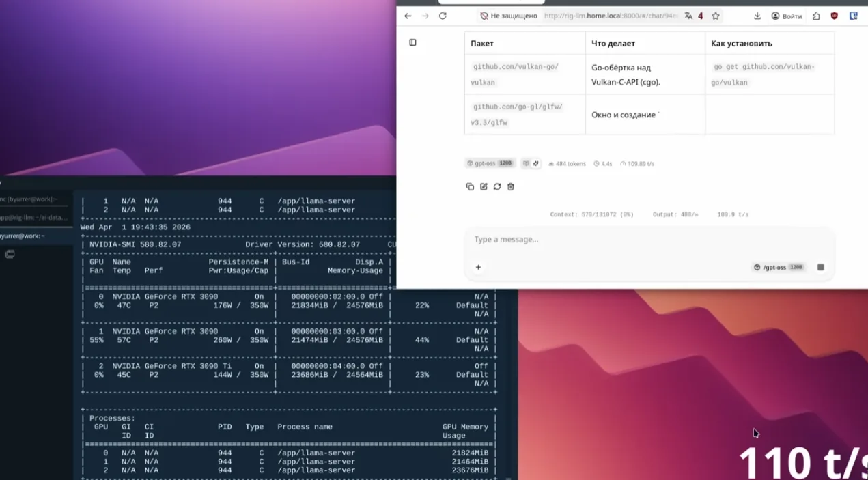The width and height of the screenshot is (868, 480).
Task: Click GPU 0 power "176W / 350W"
Action: 241,305
